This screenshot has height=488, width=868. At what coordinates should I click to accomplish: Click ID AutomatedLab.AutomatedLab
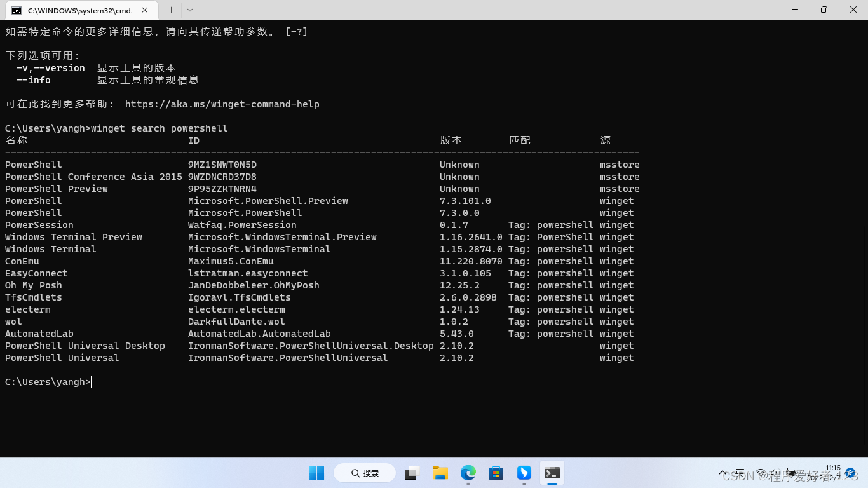259,334
